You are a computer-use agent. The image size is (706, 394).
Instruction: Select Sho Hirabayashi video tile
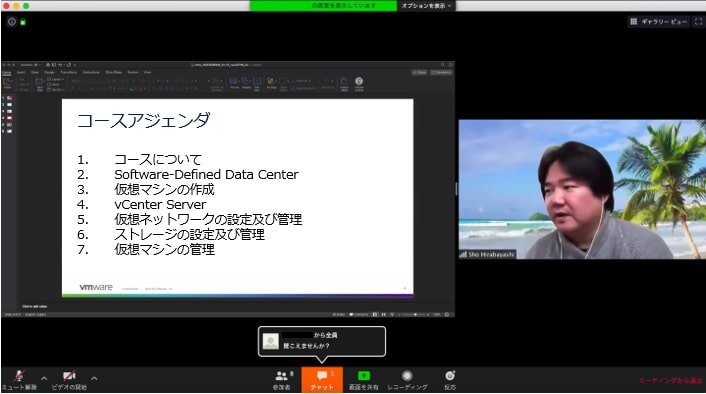coord(582,189)
